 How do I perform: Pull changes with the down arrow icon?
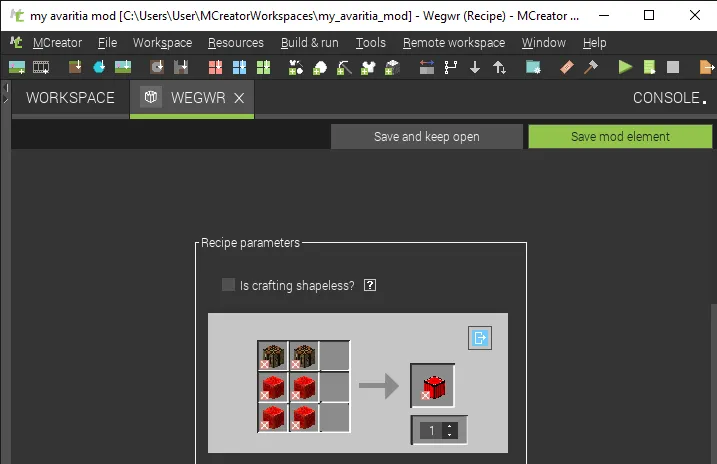[475, 68]
